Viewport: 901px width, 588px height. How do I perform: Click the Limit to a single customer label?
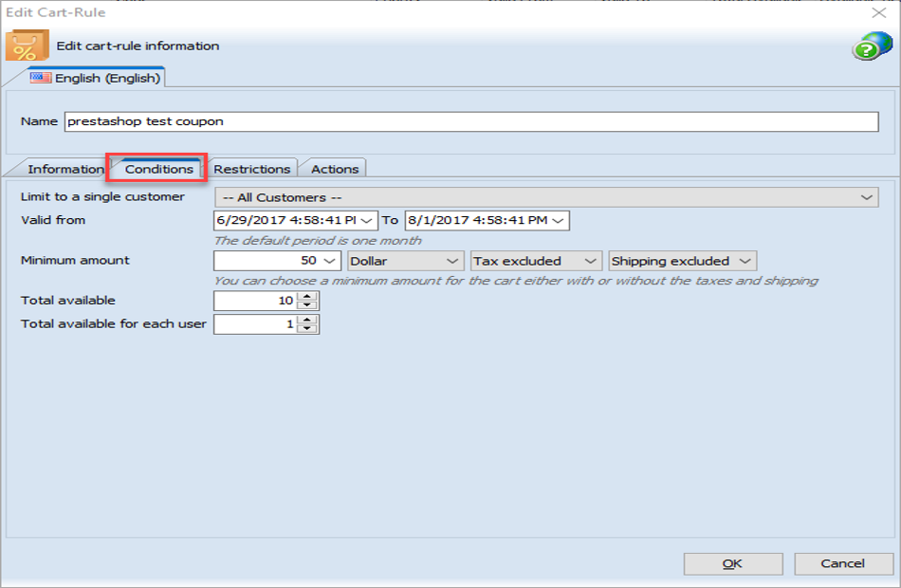pyautogui.click(x=102, y=196)
